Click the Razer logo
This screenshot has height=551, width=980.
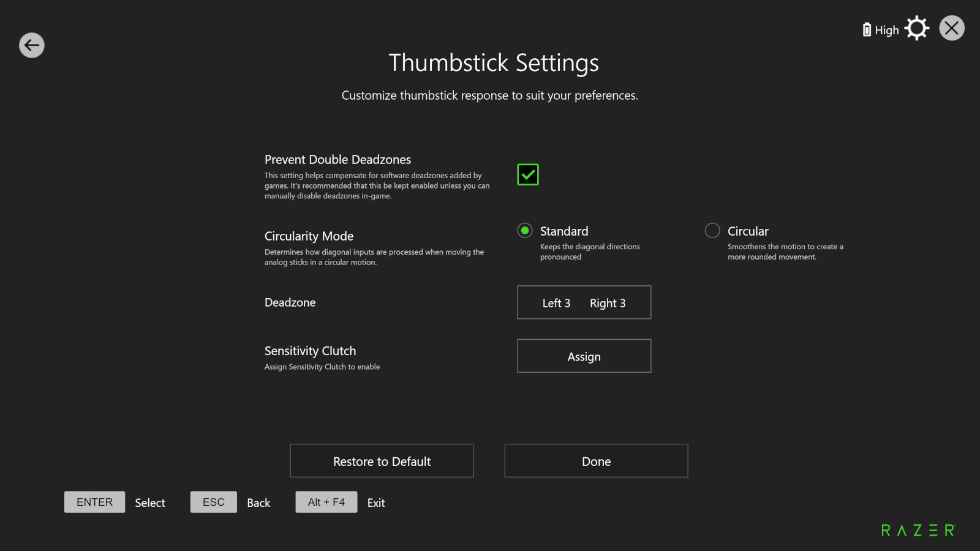[918, 530]
